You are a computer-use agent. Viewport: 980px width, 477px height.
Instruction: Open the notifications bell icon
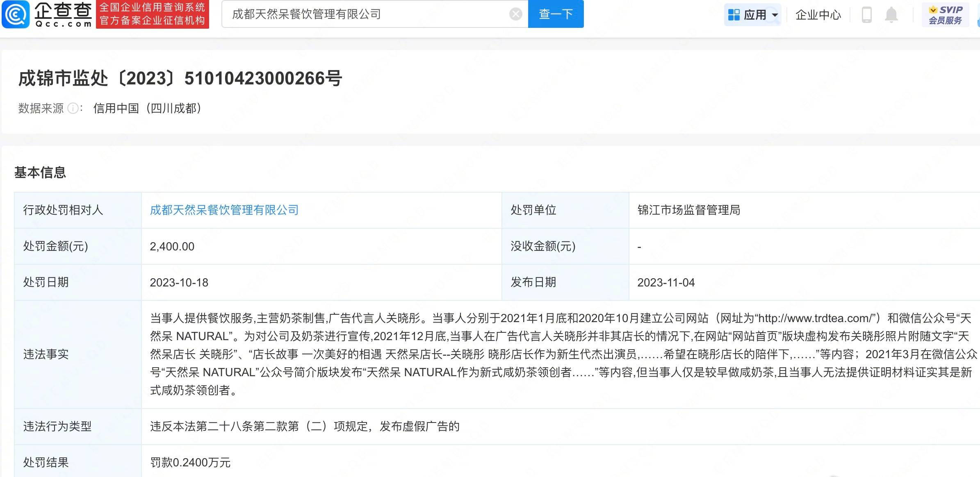tap(891, 15)
